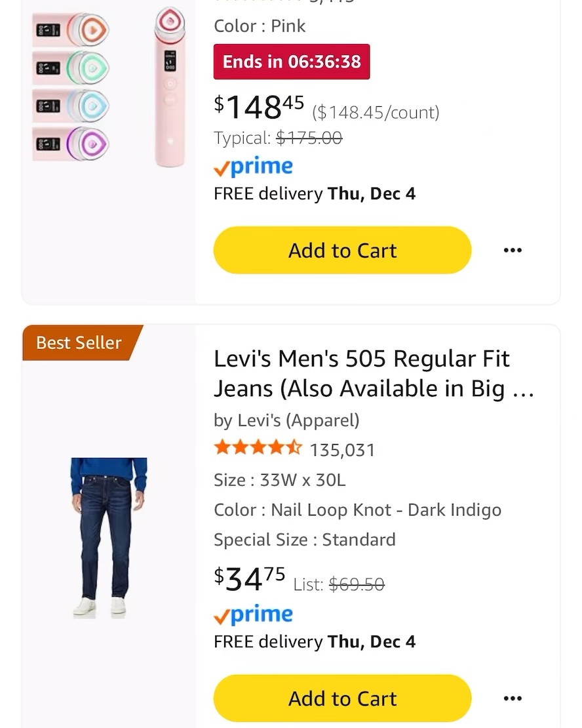Open the ellipsis options menu for the Levi's jeans
This screenshot has height=728, width=582.
513,698
